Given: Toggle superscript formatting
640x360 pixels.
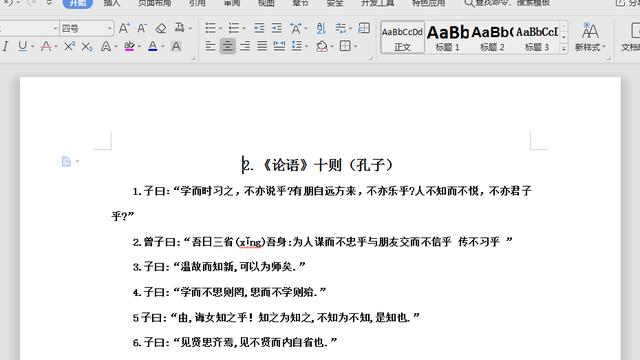Looking at the screenshot, I should coord(69,47).
